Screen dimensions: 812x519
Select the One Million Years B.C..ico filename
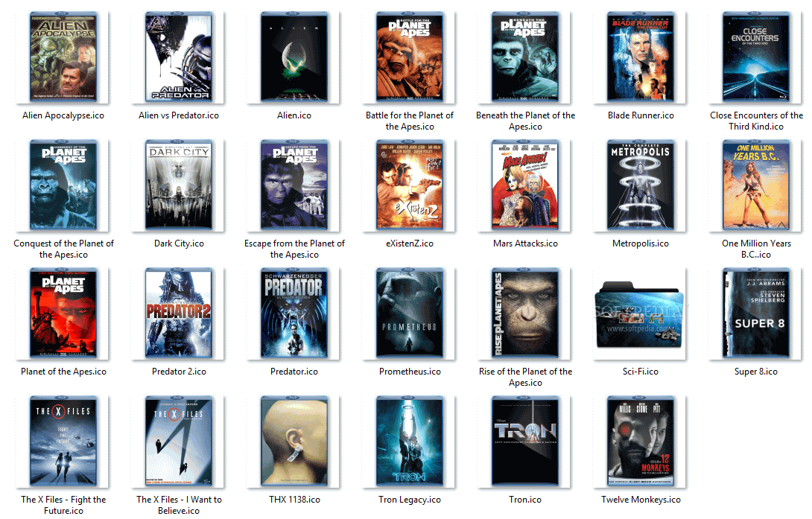pyautogui.click(x=756, y=249)
